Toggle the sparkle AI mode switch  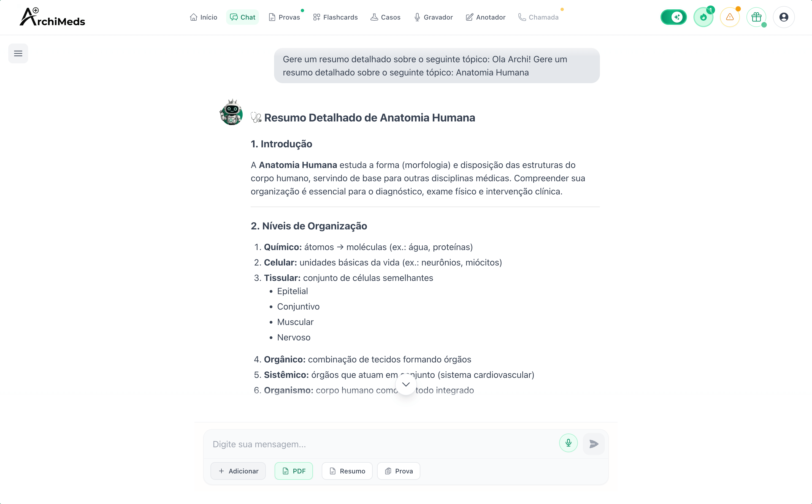coord(674,17)
